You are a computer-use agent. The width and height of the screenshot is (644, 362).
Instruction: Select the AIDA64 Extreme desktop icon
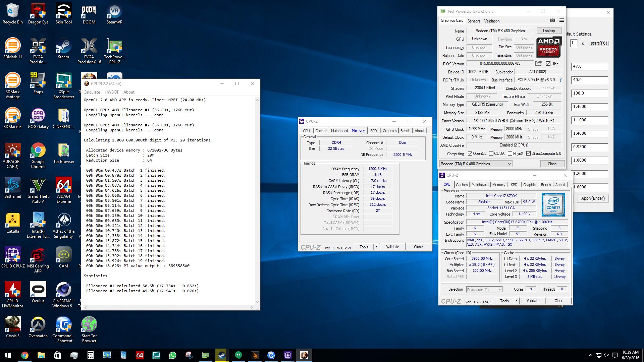tap(63, 191)
